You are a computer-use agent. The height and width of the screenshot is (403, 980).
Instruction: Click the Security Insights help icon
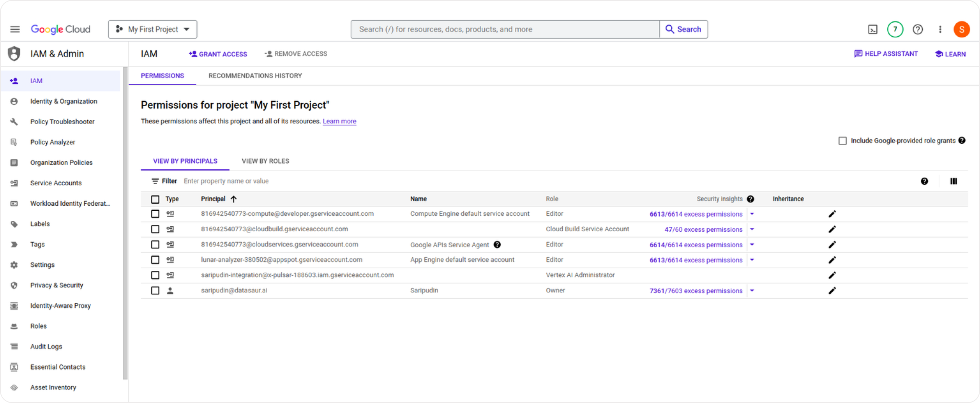pos(750,199)
